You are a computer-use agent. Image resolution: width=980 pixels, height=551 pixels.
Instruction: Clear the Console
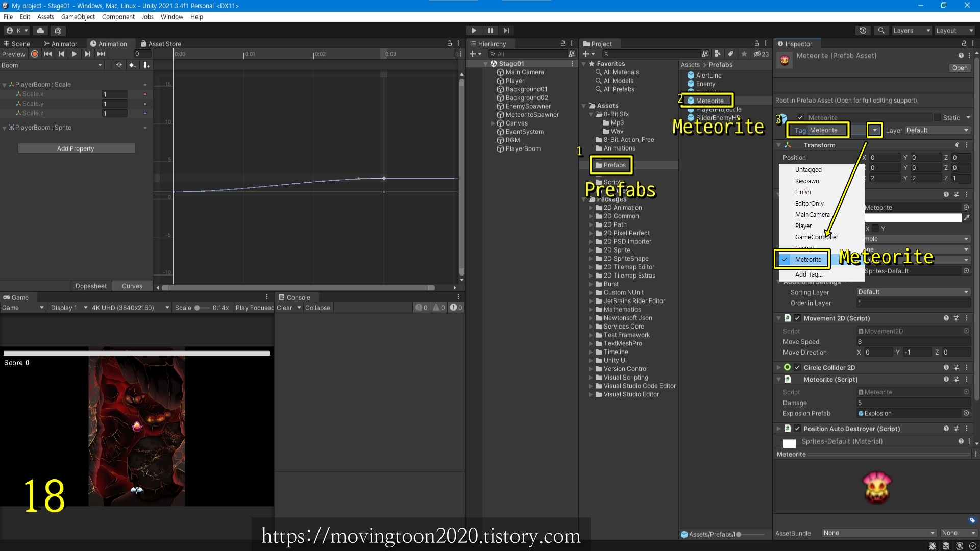click(x=284, y=308)
